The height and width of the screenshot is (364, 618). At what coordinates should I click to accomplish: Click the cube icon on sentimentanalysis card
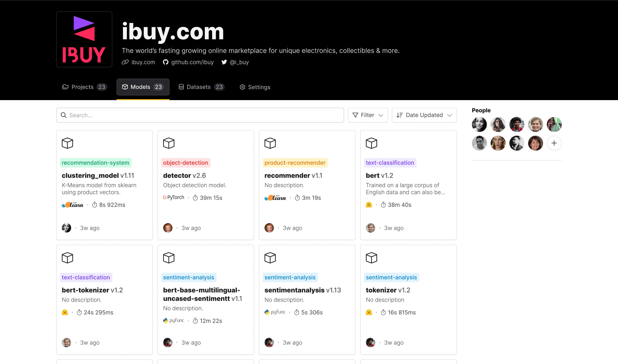[270, 258]
